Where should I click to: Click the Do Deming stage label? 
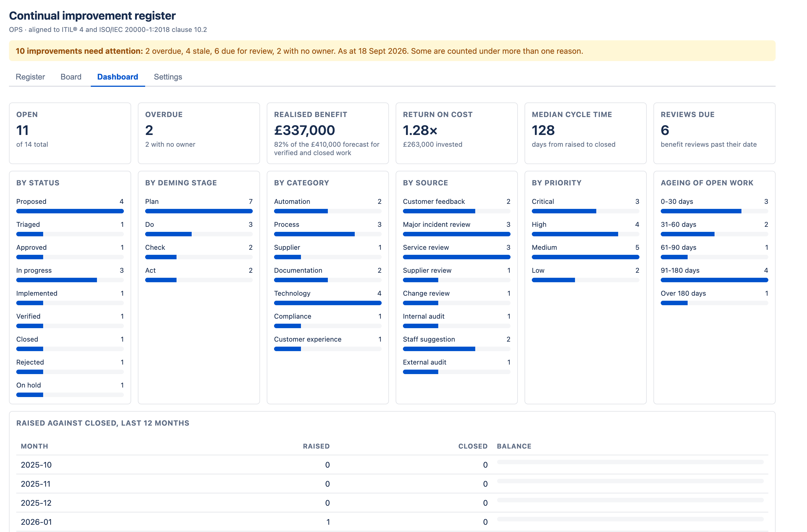point(149,224)
